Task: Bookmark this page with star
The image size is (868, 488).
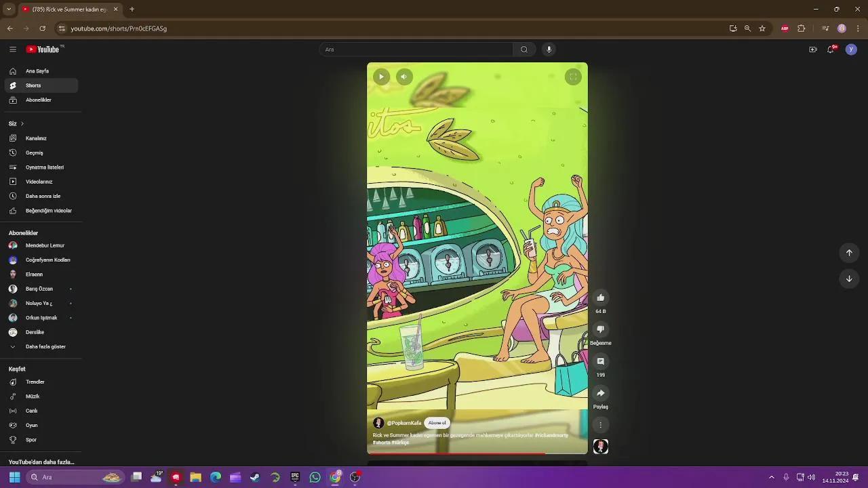Action: (762, 28)
